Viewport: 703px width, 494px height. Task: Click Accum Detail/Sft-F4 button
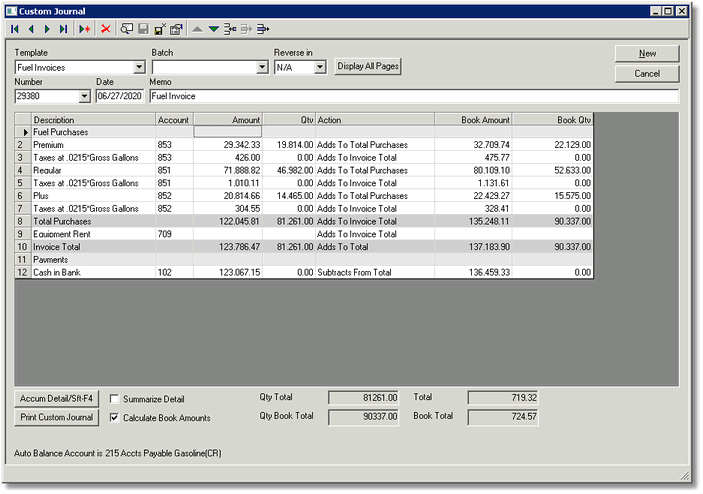point(56,399)
